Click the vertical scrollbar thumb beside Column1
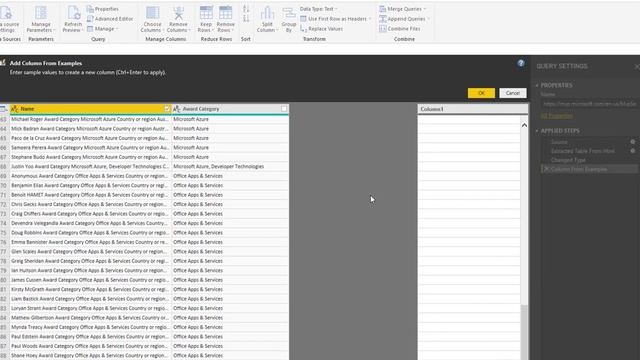Viewport: 640px width, 360px height. click(x=524, y=331)
